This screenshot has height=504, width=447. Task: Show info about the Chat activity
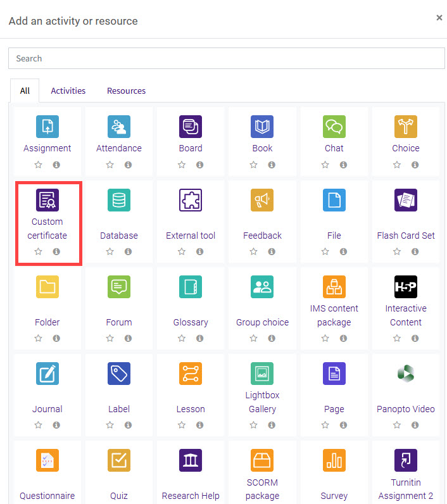click(344, 165)
